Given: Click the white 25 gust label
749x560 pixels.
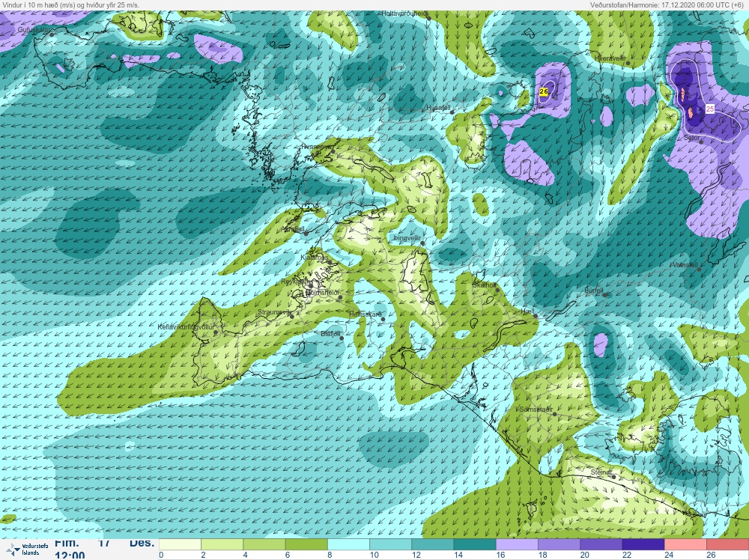Looking at the screenshot, I should pos(710,109).
